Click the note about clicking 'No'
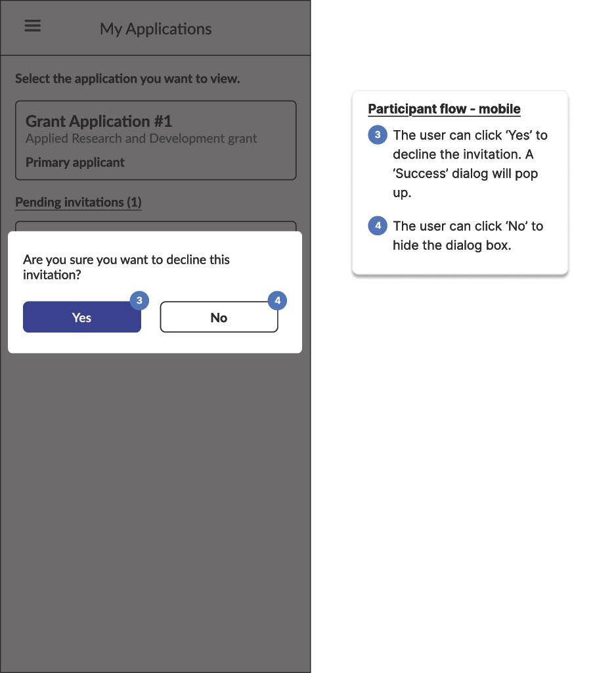616x673 pixels. pyautogui.click(x=468, y=235)
